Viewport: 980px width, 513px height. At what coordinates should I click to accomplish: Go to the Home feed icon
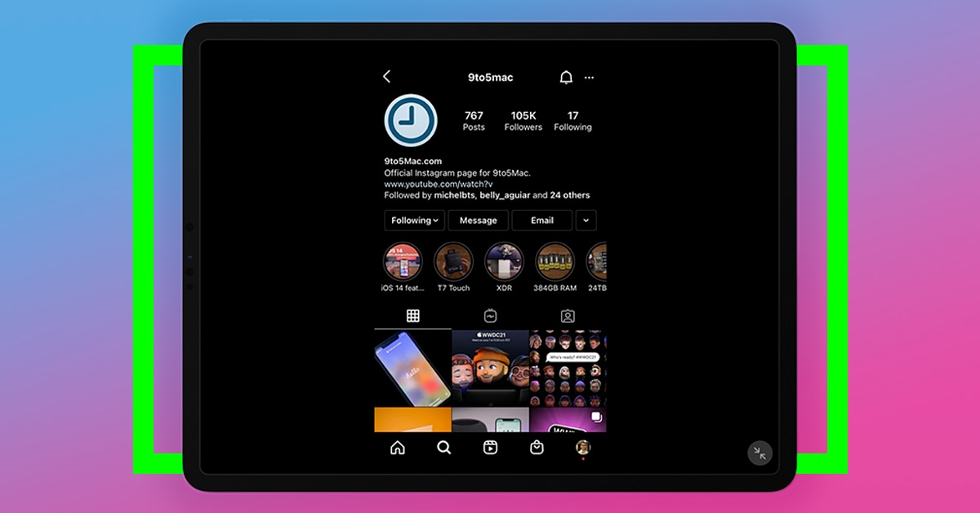(398, 447)
